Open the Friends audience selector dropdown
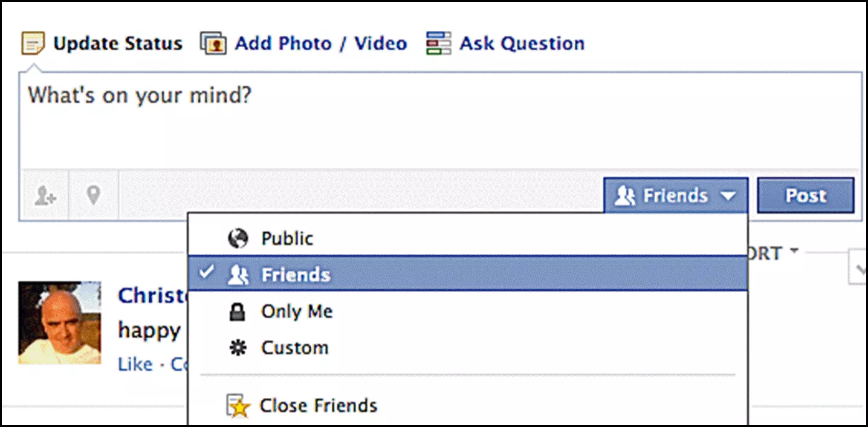Viewport: 868px width, 427px height. (x=676, y=196)
